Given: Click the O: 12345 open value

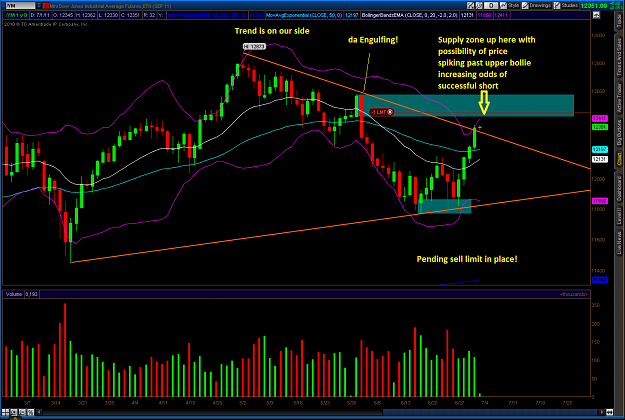Looking at the screenshot, I should tap(61, 15).
